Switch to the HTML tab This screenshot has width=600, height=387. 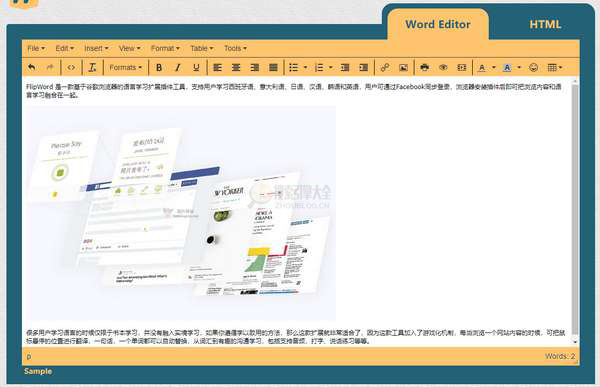545,24
